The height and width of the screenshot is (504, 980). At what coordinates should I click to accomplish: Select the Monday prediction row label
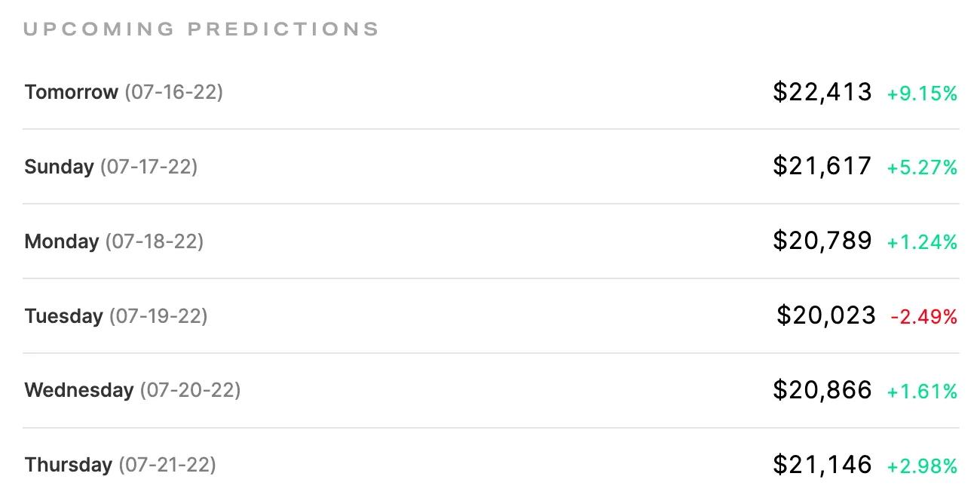114,241
